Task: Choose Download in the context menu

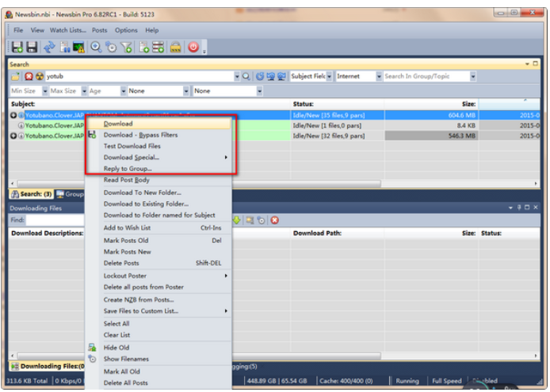Action: point(159,124)
